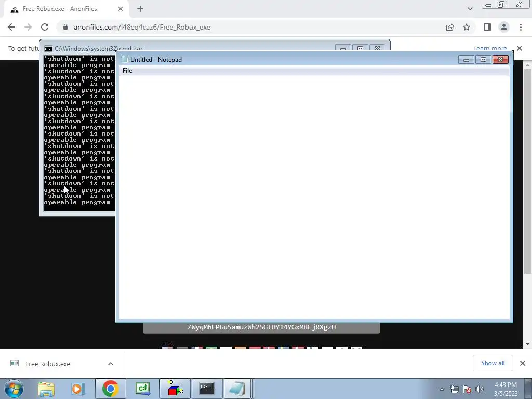
Task: Switch to the cmd.exe taskbar icon
Action: tap(207, 389)
